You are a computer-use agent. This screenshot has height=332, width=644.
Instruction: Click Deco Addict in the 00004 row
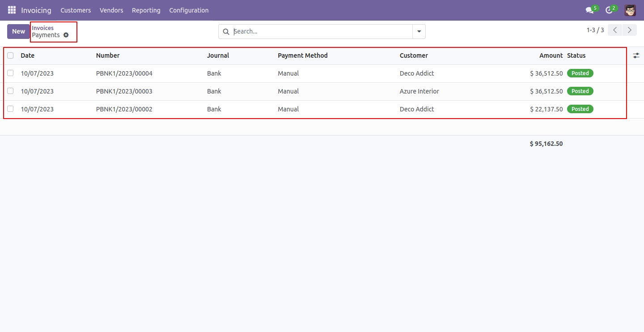click(417, 73)
